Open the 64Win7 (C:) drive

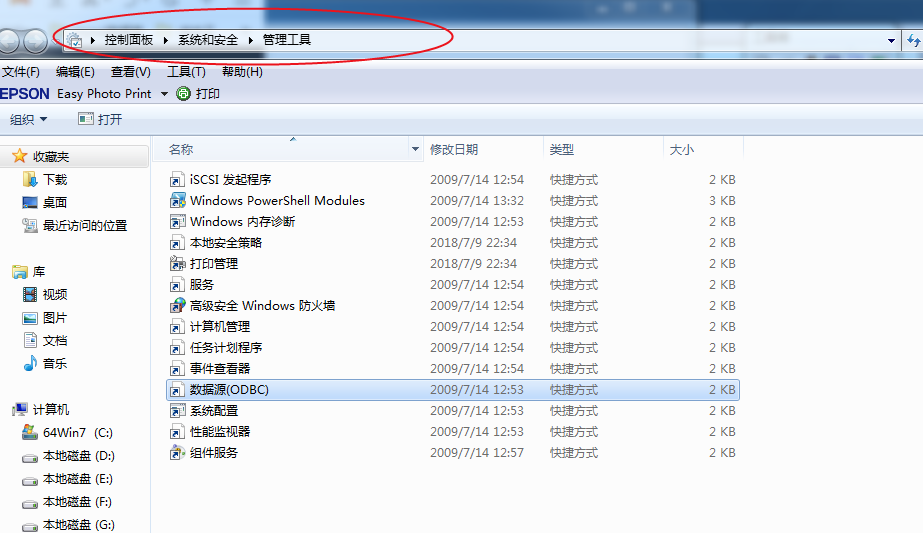78,433
